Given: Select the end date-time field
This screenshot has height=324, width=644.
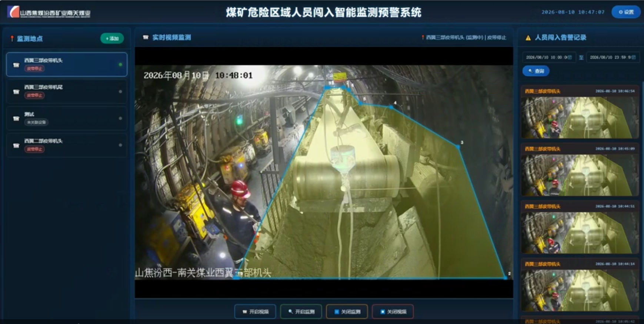Looking at the screenshot, I should coord(613,57).
